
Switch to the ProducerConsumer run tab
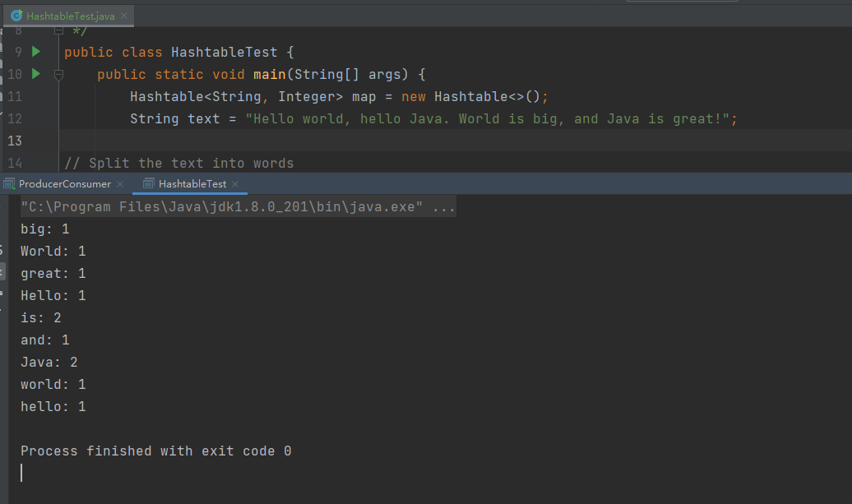click(65, 184)
